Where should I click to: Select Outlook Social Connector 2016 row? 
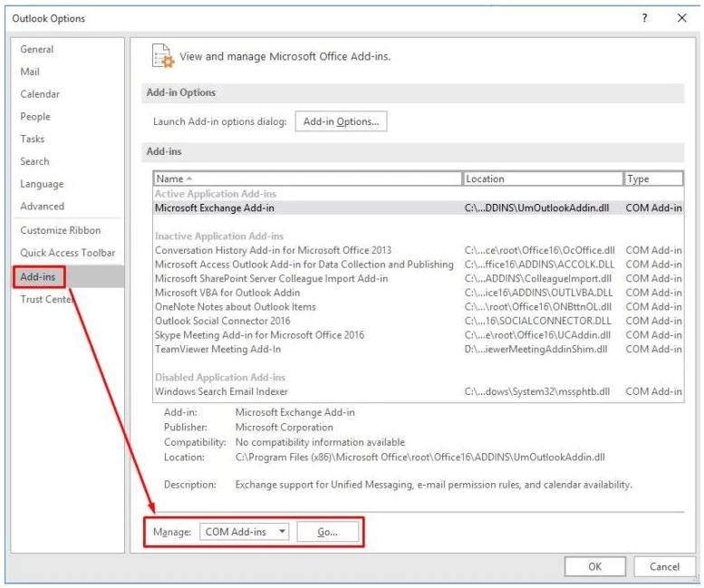(418, 321)
